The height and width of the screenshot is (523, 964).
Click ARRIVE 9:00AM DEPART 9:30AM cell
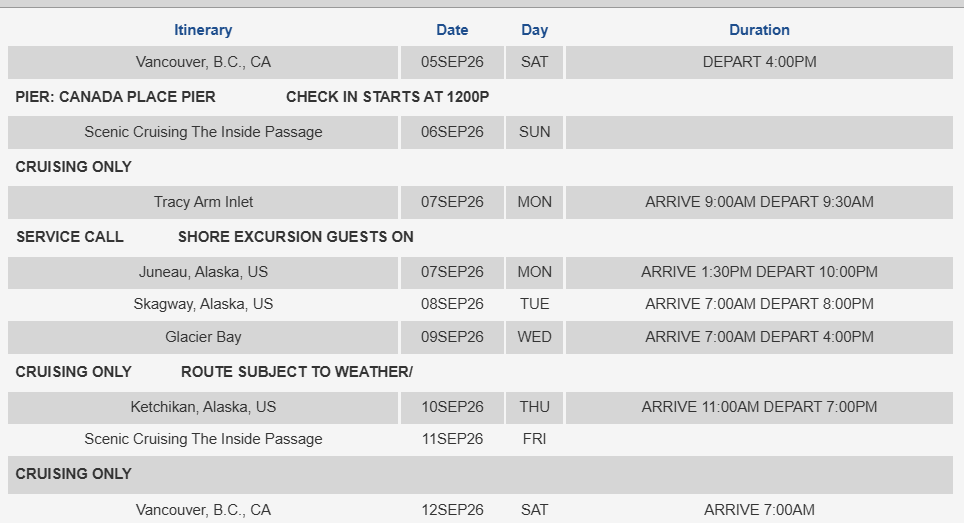(759, 202)
